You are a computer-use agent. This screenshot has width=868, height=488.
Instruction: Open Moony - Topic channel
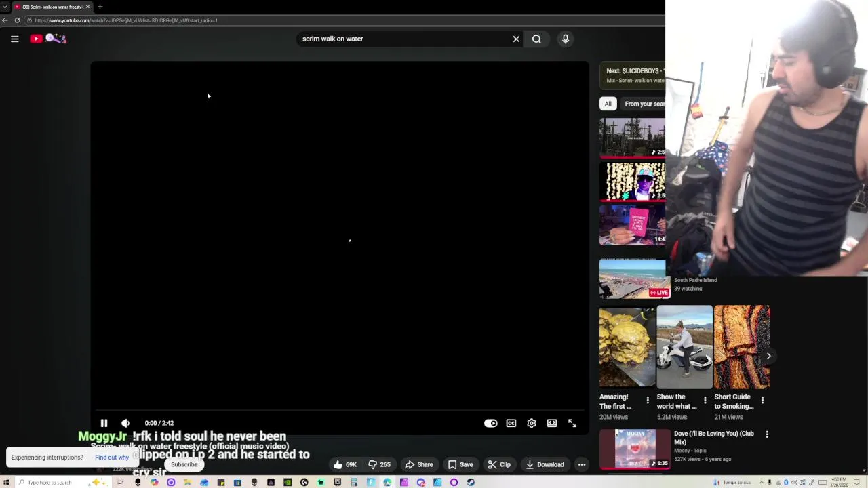(690, 450)
